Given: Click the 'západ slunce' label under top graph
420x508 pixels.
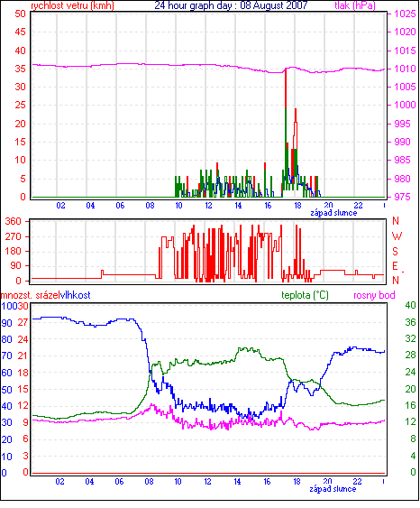Looking at the screenshot, I should [x=333, y=213].
